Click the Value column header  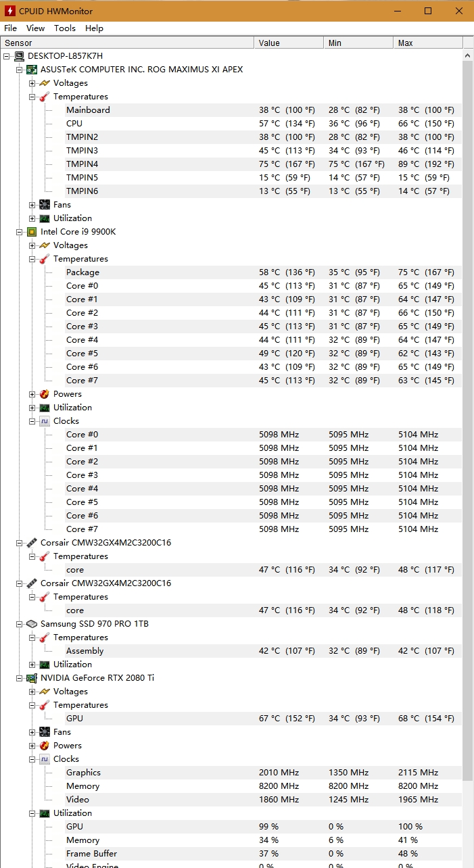(x=289, y=43)
